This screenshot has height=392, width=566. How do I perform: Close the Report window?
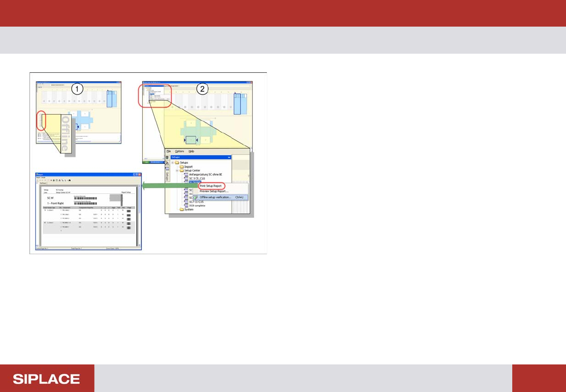point(140,174)
